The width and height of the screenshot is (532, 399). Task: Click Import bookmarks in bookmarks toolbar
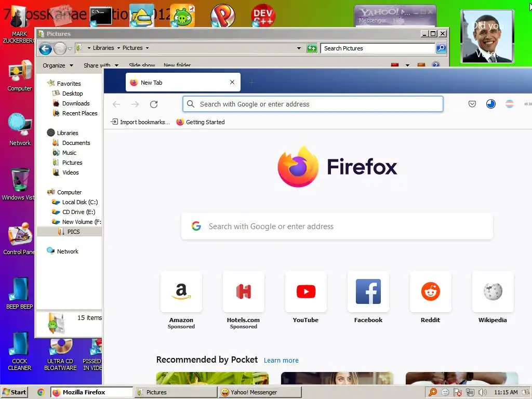pyautogui.click(x=140, y=122)
